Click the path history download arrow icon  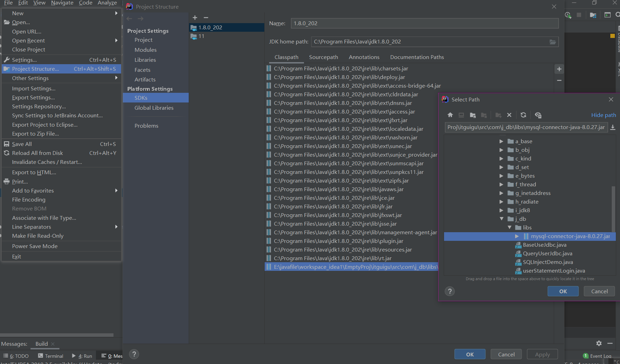(x=613, y=127)
